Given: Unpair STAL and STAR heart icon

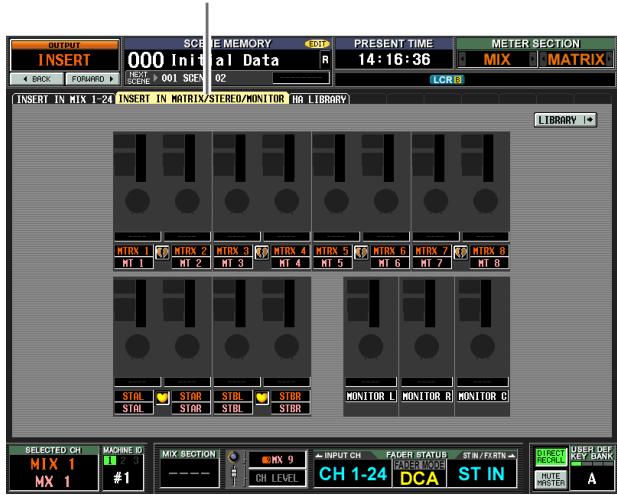Looking at the screenshot, I should pos(162,397).
